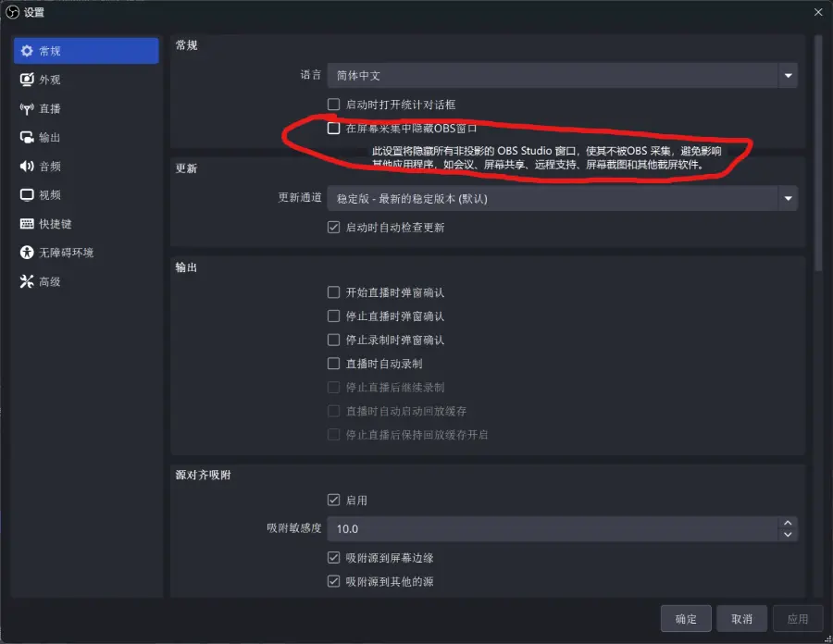Click the 音频 speaker icon

click(x=27, y=167)
